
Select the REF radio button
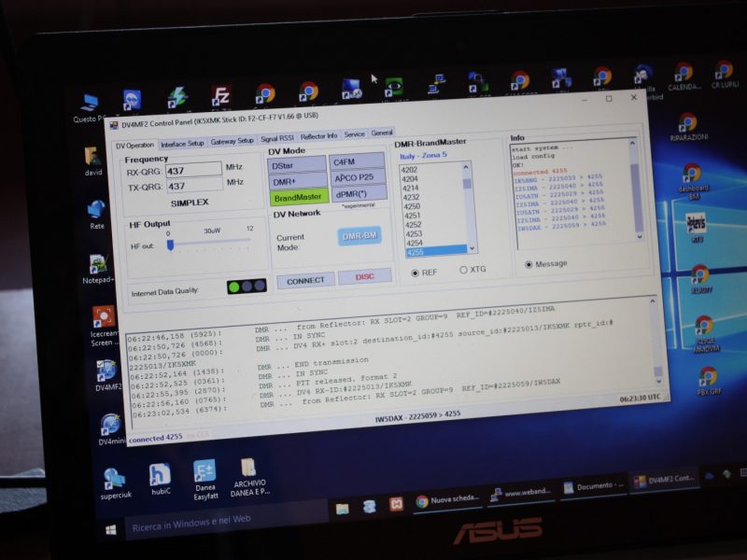tap(415, 273)
